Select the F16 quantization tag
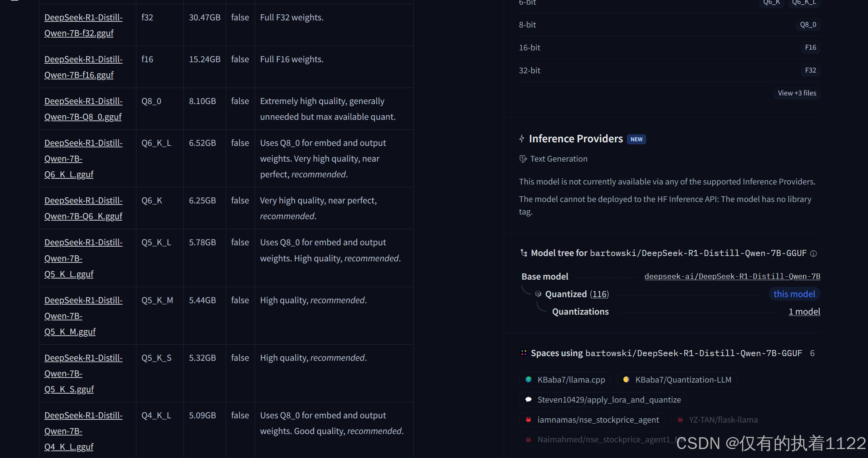The image size is (868, 458). tap(810, 48)
